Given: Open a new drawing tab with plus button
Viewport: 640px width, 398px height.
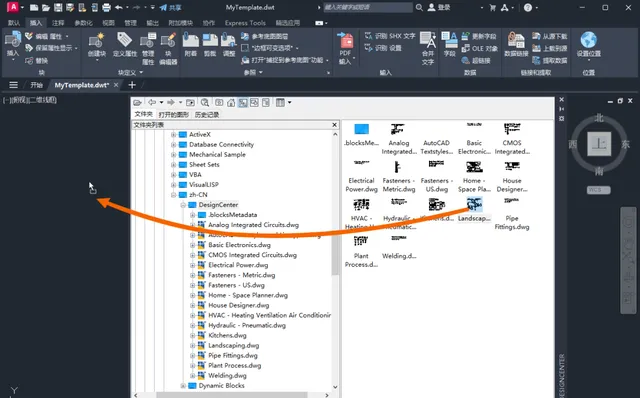Looking at the screenshot, I should click(132, 85).
